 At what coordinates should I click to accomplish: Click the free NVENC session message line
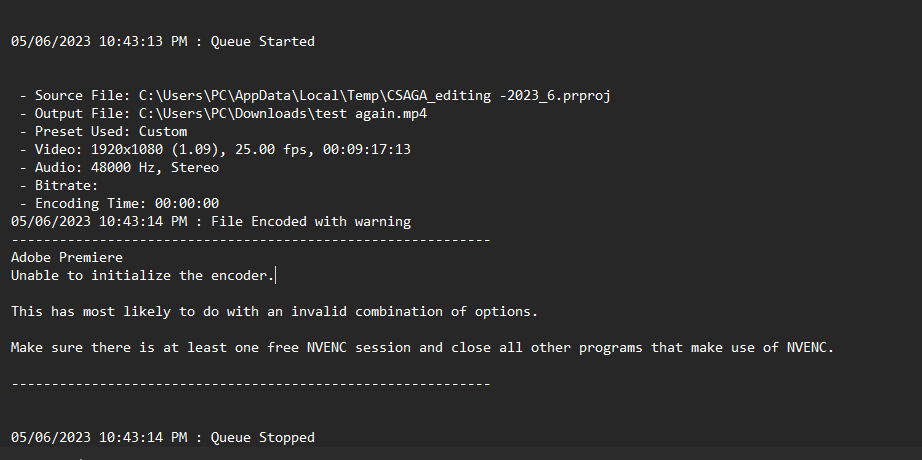click(422, 348)
